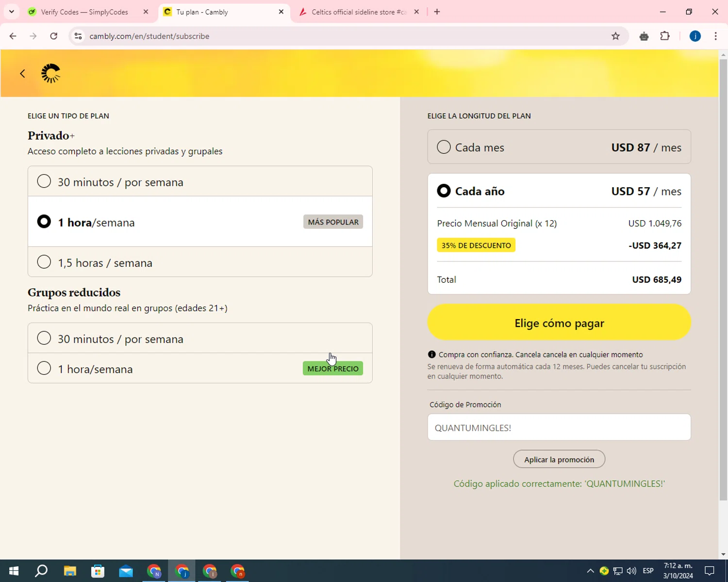Click the Cambly sunburst logo

51,73
